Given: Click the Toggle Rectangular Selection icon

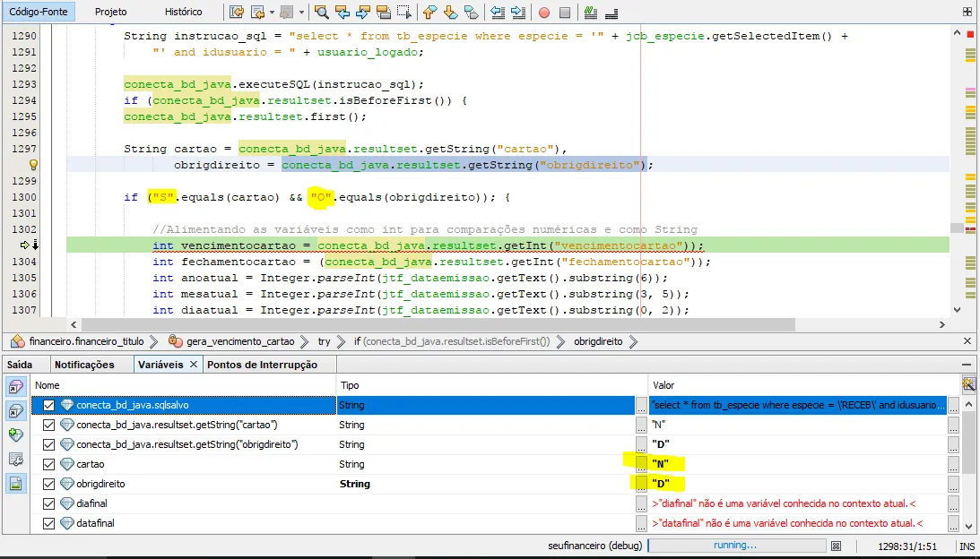Looking at the screenshot, I should [404, 13].
